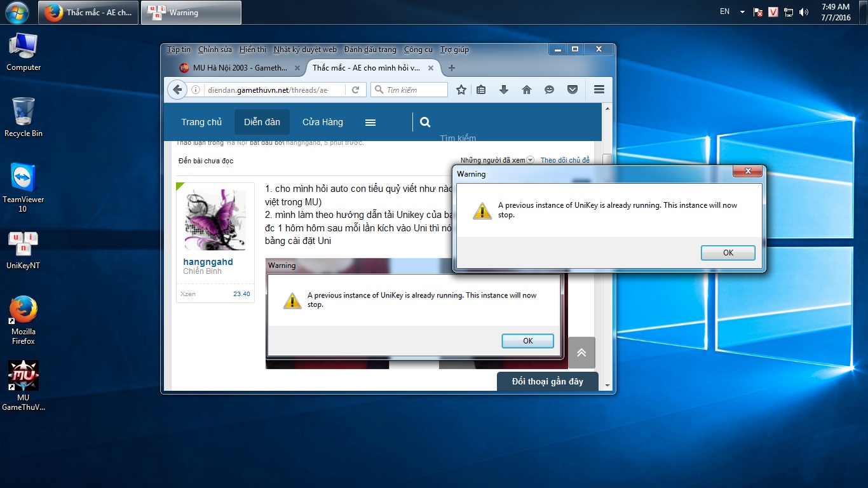The image size is (868, 488).
Task: Launch TeamViewer 10 desktop icon
Action: pyautogui.click(x=24, y=187)
